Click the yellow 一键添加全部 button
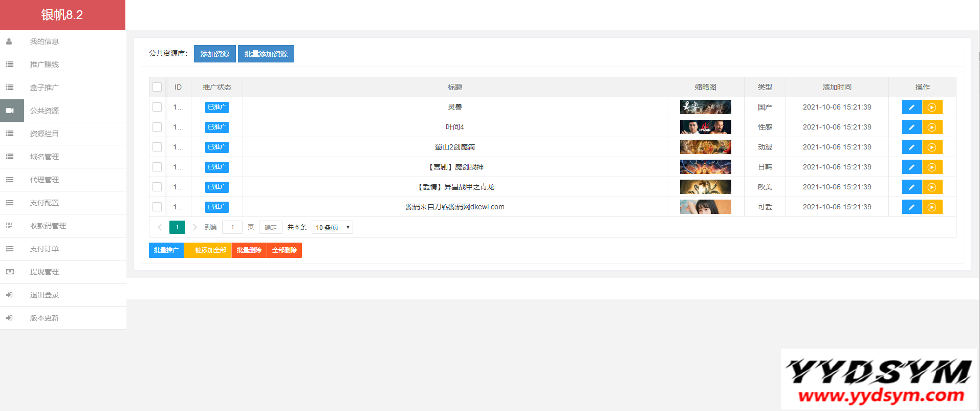 pyautogui.click(x=208, y=250)
